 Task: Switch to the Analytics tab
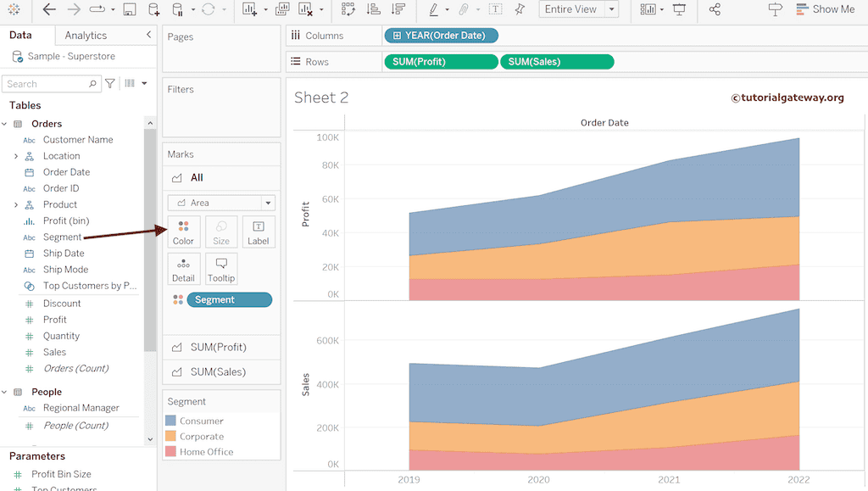click(x=86, y=36)
